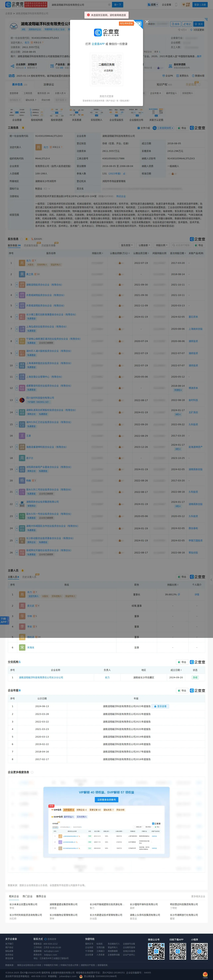213x980 pixels.
Task: Click 微信公众号 QR code in footer
Action: click(x=156, y=952)
